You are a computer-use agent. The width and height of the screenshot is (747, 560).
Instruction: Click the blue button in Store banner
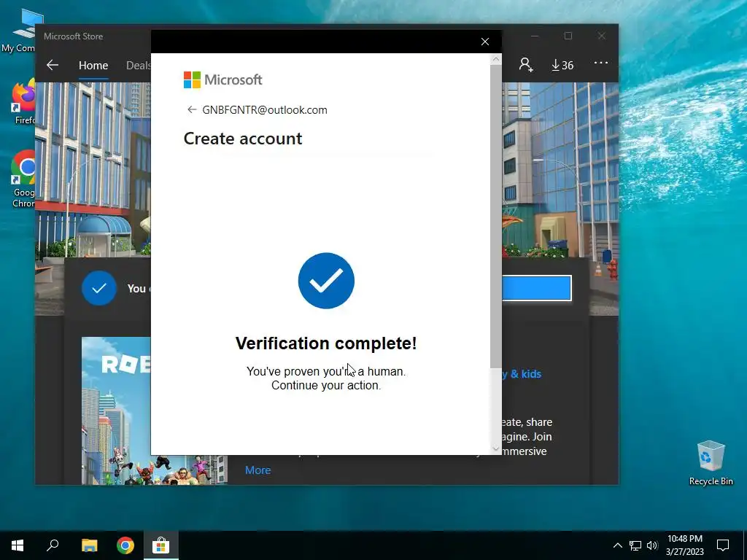(536, 288)
